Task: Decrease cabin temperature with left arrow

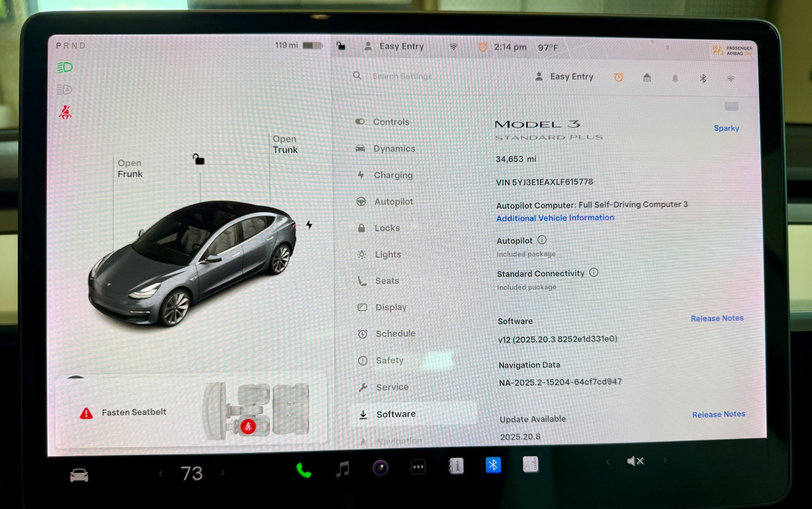Action: pyautogui.click(x=161, y=473)
